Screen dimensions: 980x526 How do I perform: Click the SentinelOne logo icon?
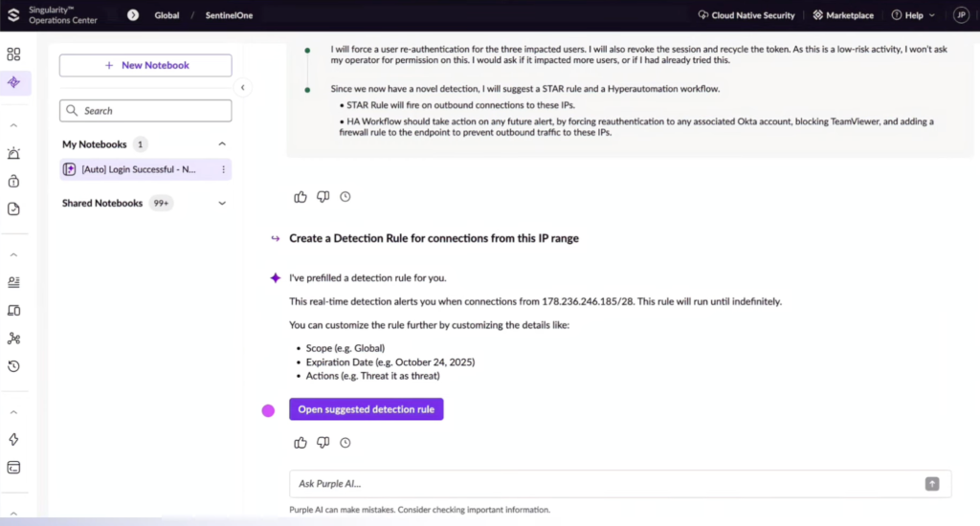[13, 15]
